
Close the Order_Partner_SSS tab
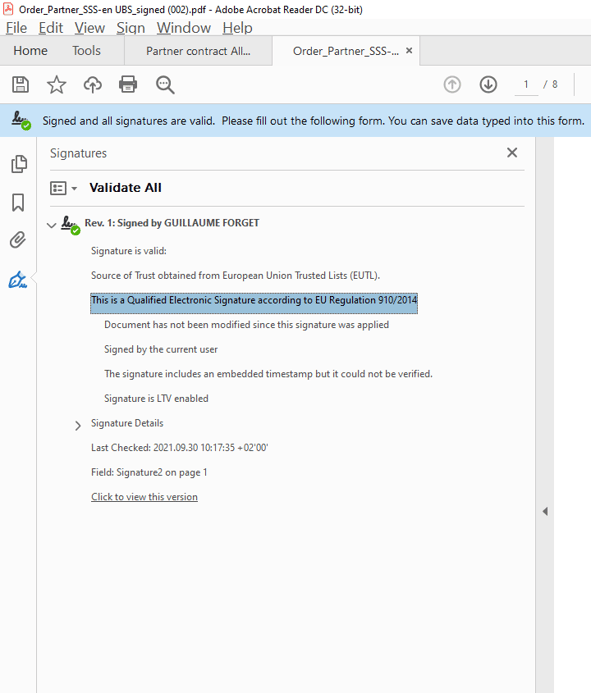409,50
